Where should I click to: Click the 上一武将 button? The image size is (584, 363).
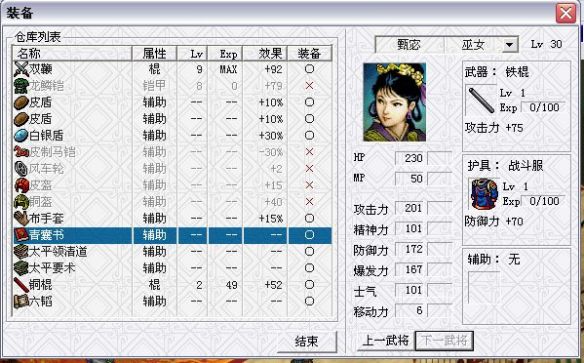click(x=385, y=340)
